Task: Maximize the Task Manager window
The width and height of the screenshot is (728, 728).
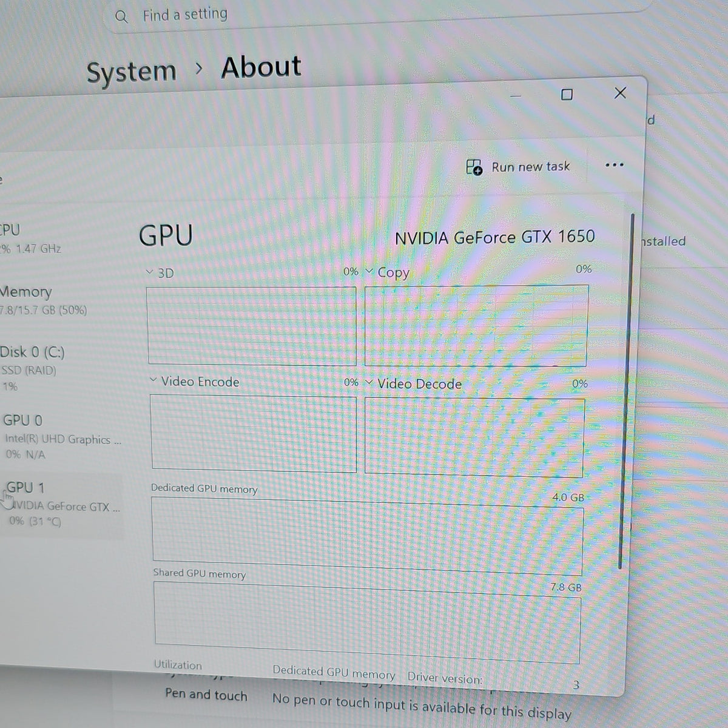Action: click(x=567, y=95)
